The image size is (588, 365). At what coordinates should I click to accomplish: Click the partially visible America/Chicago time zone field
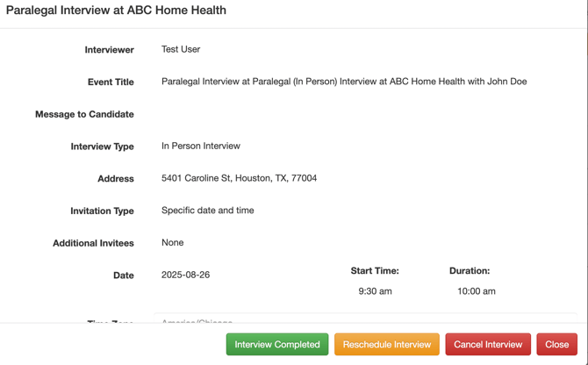[197, 321]
